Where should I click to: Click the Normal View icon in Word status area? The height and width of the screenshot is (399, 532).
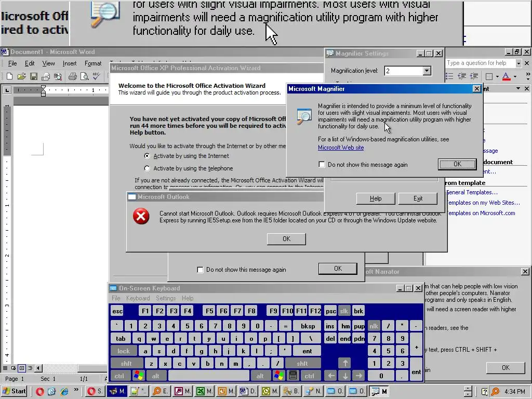[x=5, y=368]
